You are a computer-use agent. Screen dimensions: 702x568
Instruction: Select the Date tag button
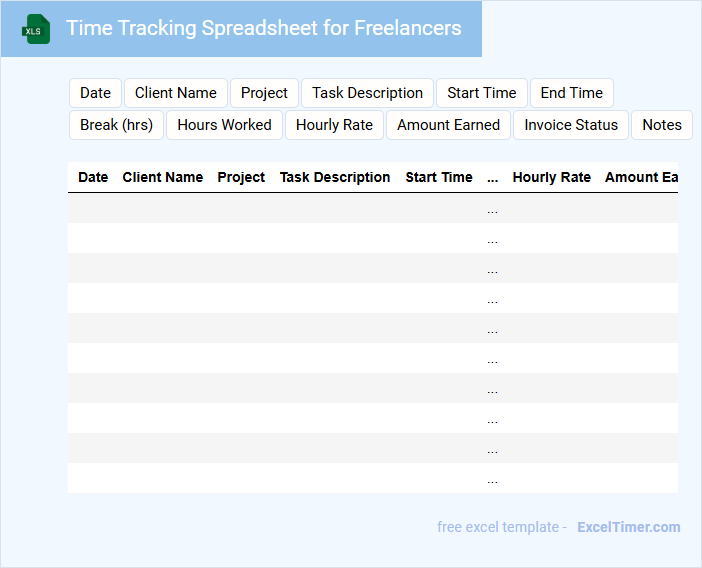tap(95, 93)
